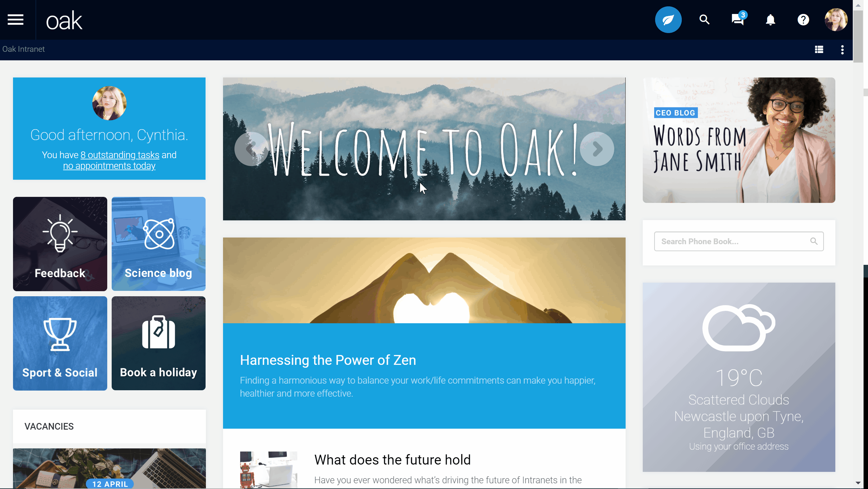Focus the Search Phone Book field

point(739,241)
